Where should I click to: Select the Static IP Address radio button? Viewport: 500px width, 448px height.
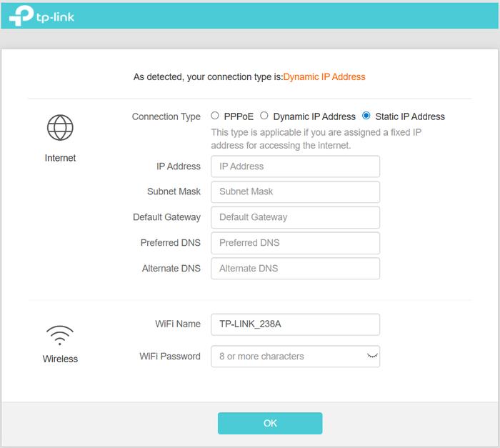pos(366,116)
